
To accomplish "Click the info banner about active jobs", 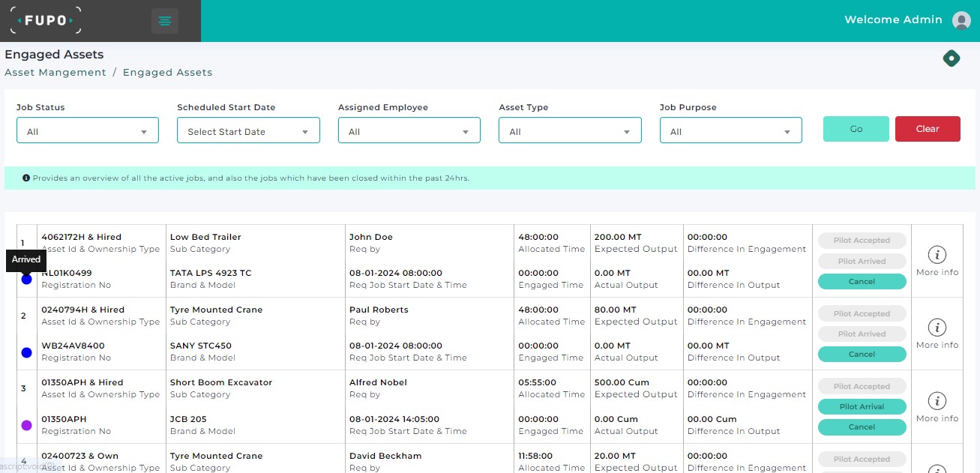I will point(490,178).
